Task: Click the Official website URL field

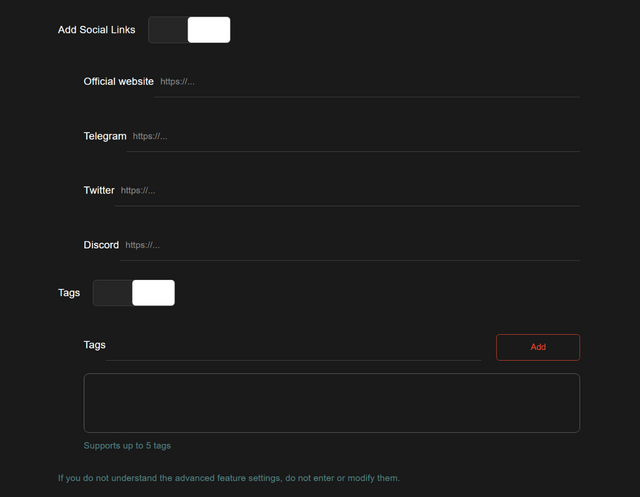Action: [367, 82]
